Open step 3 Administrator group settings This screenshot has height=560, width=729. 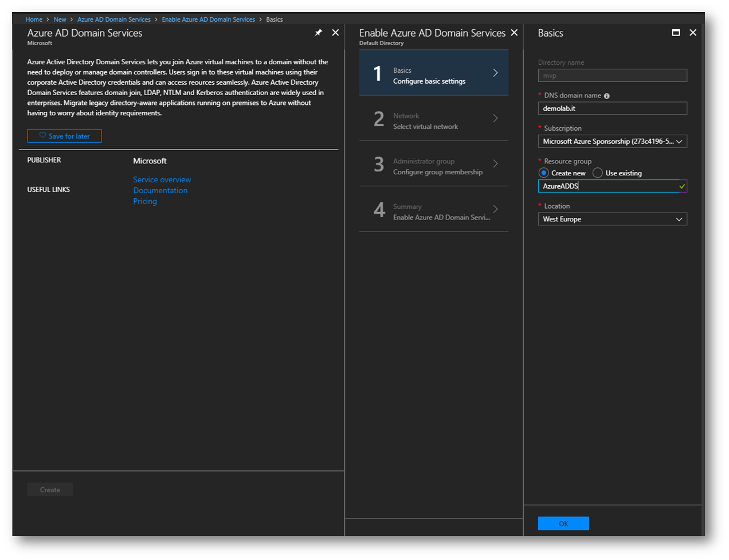(x=434, y=164)
